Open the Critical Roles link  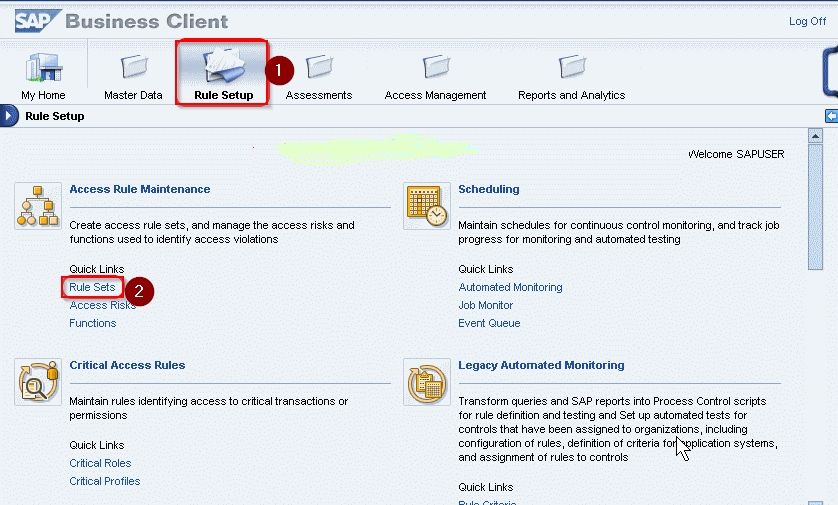pyautogui.click(x=100, y=464)
